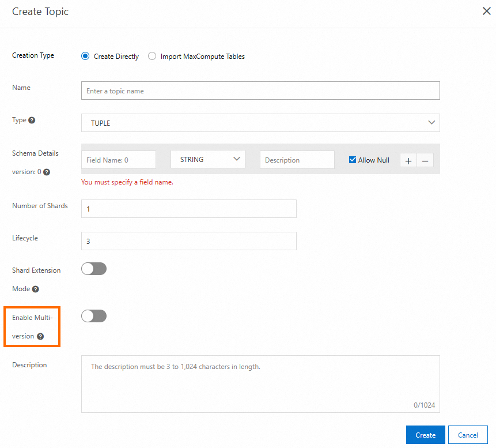Open the TUPLE type dropdown
This screenshot has height=448, width=496.
(260, 123)
